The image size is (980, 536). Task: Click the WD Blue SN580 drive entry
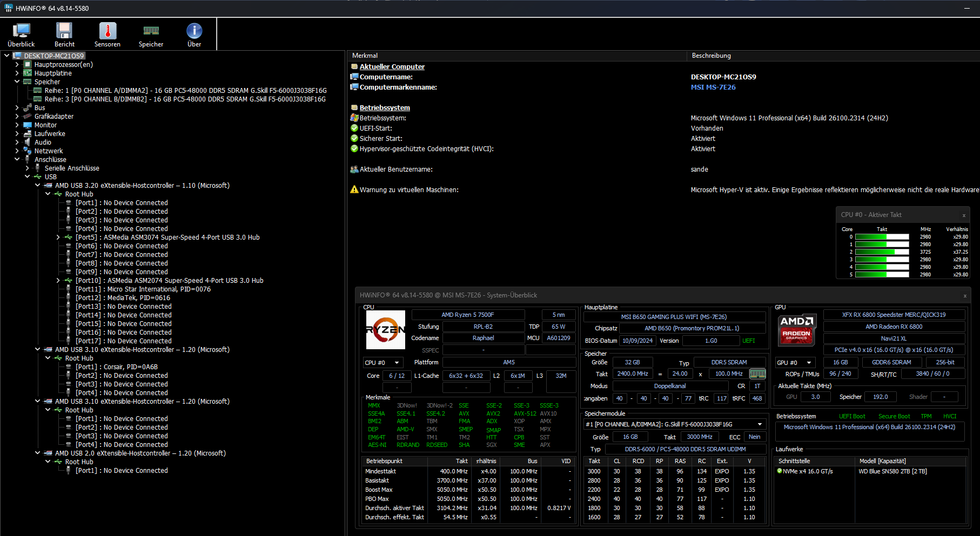pos(893,471)
